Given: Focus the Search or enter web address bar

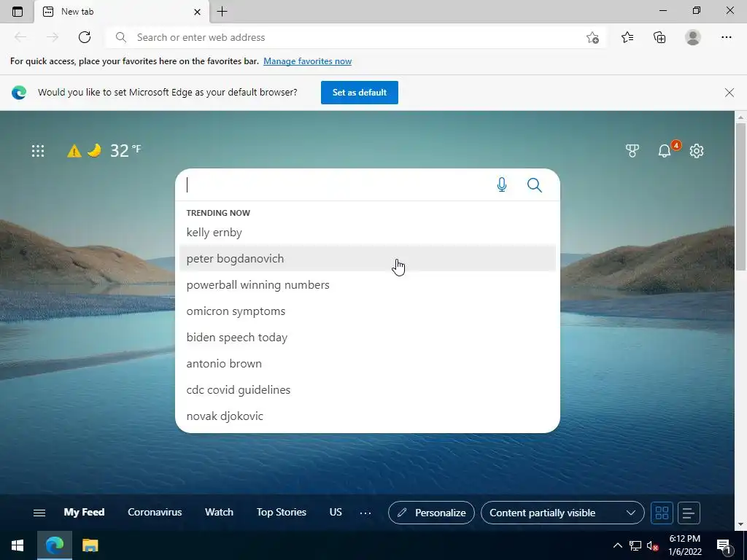Looking at the screenshot, I should (356, 37).
